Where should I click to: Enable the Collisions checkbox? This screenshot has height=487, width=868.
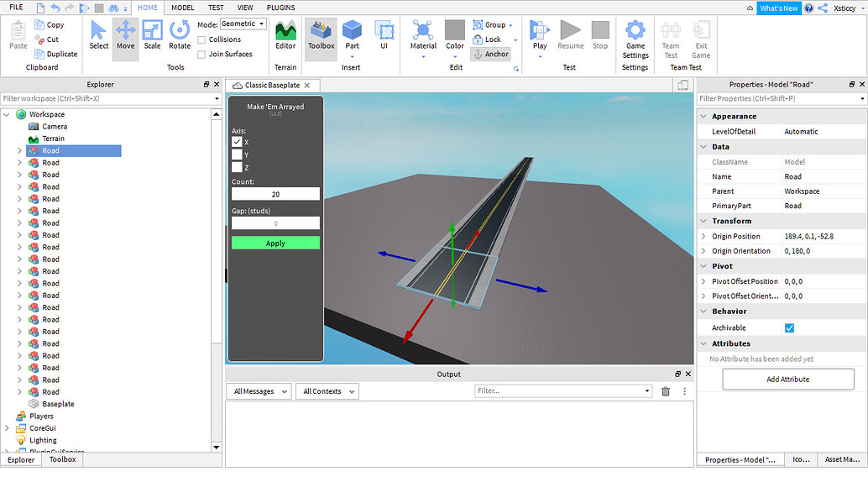coord(202,38)
